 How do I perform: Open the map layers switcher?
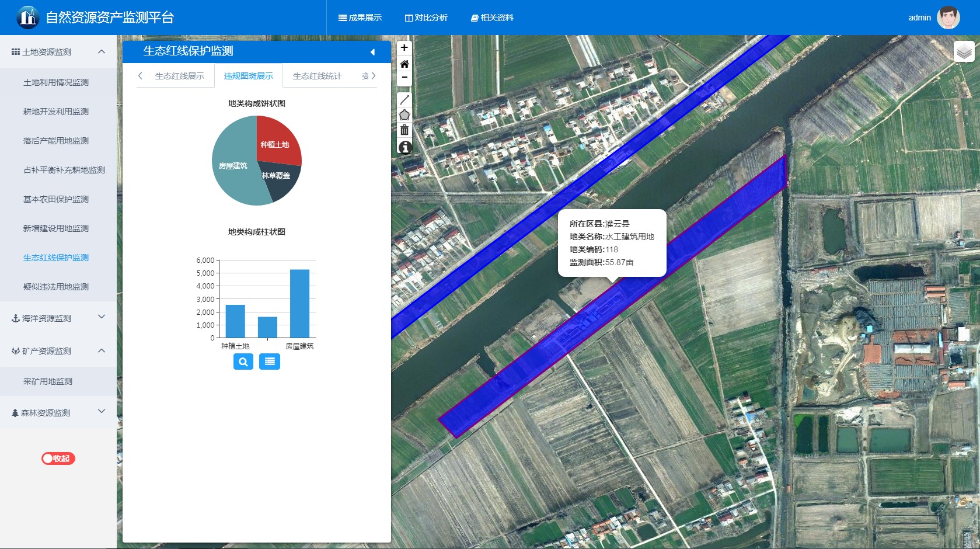click(x=964, y=52)
